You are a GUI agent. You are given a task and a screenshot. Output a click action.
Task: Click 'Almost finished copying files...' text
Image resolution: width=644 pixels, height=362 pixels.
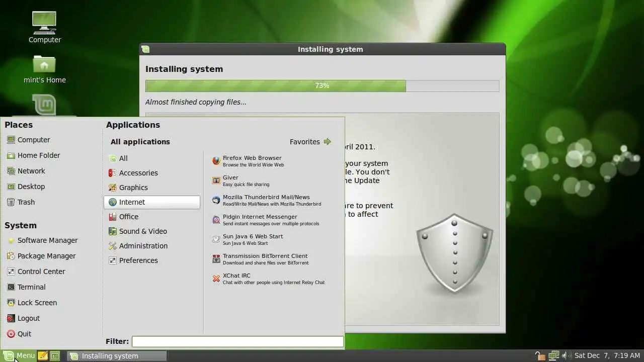click(x=196, y=102)
